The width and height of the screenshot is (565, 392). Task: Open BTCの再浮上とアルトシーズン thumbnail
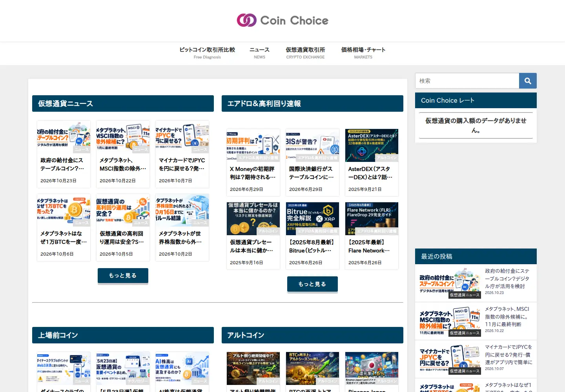coord(313,368)
